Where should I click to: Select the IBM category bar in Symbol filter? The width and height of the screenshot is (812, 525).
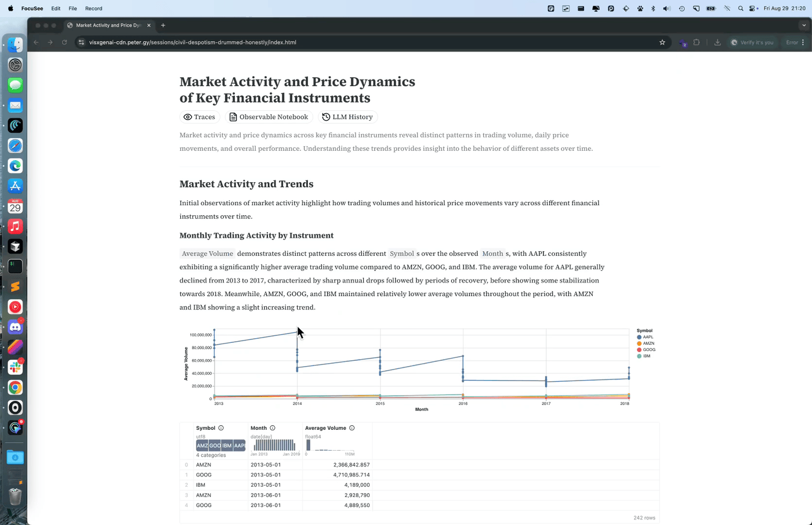tap(227, 446)
